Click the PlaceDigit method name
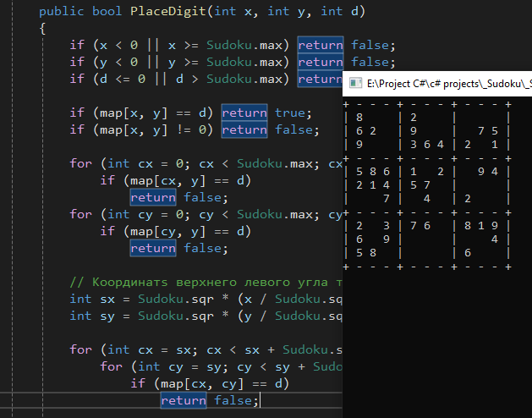Screen dimensions: 532x418 pyautogui.click(x=168, y=11)
